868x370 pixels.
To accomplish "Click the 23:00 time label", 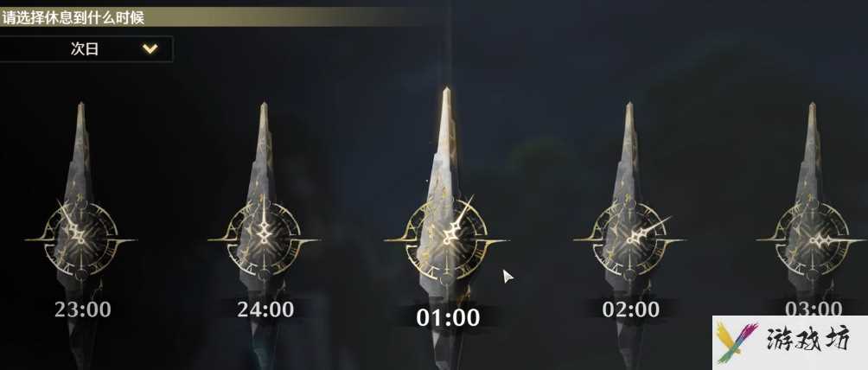I will (83, 309).
